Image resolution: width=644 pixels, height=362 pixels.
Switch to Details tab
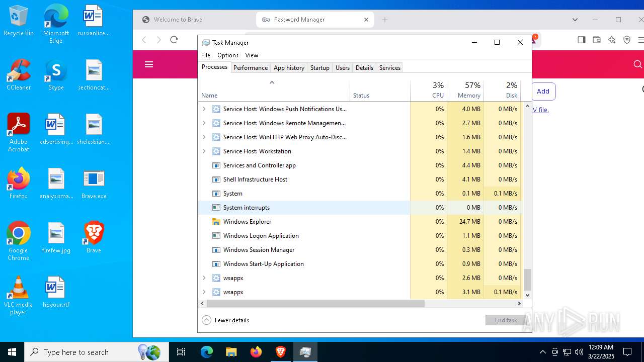click(x=364, y=67)
